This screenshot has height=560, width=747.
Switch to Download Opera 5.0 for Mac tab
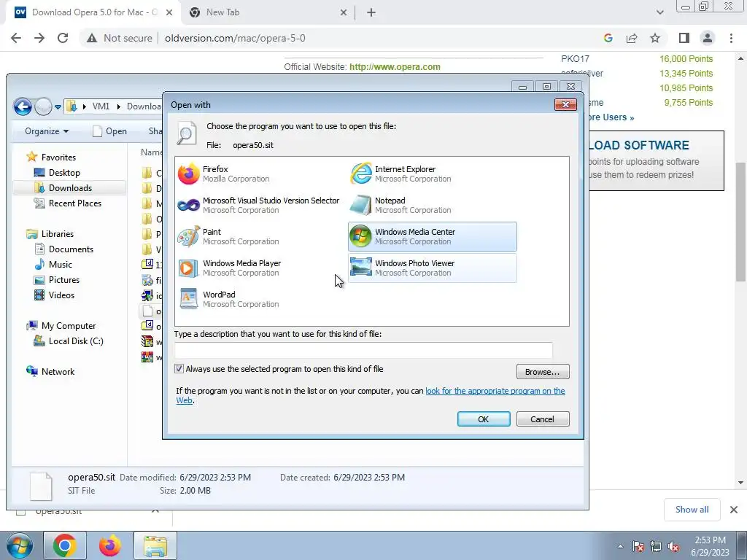click(93, 12)
